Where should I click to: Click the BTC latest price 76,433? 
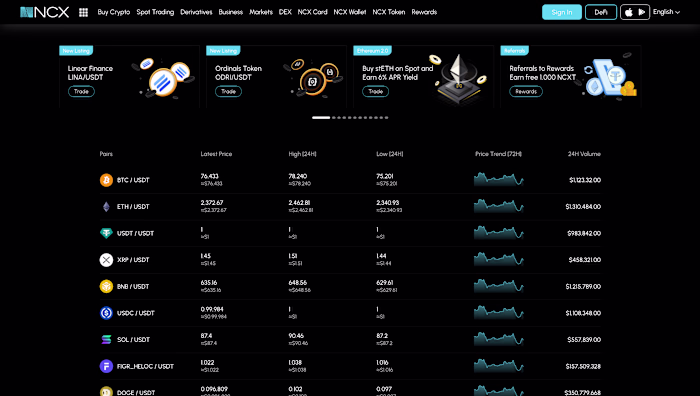[x=209, y=176]
